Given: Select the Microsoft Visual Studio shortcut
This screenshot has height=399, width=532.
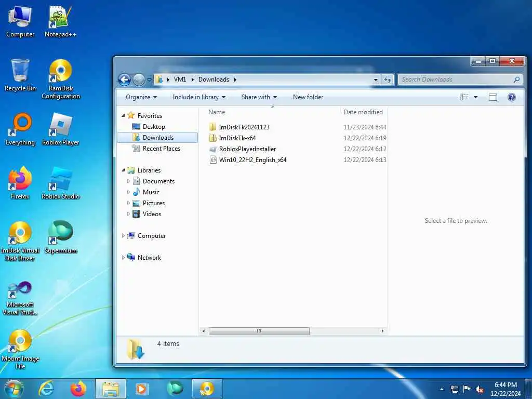Looking at the screenshot, I should coord(20,299).
